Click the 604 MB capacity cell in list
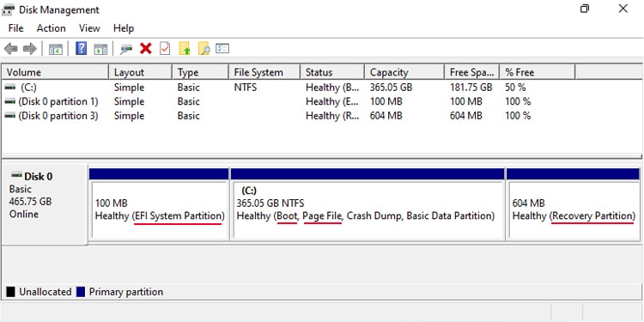Viewport: 644px width, 322px height. point(386,116)
